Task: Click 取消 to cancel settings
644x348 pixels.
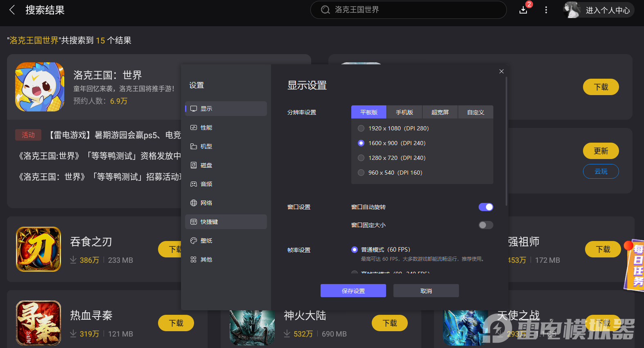Action: (426, 291)
